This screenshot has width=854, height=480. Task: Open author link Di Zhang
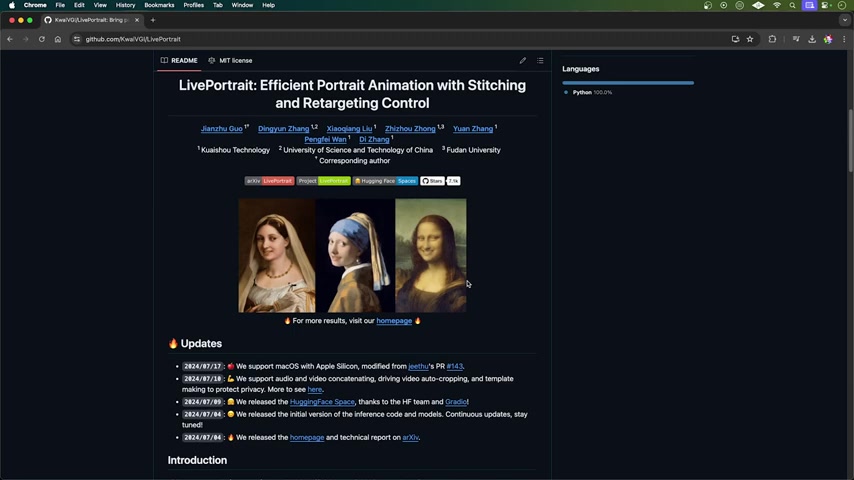[x=374, y=139]
